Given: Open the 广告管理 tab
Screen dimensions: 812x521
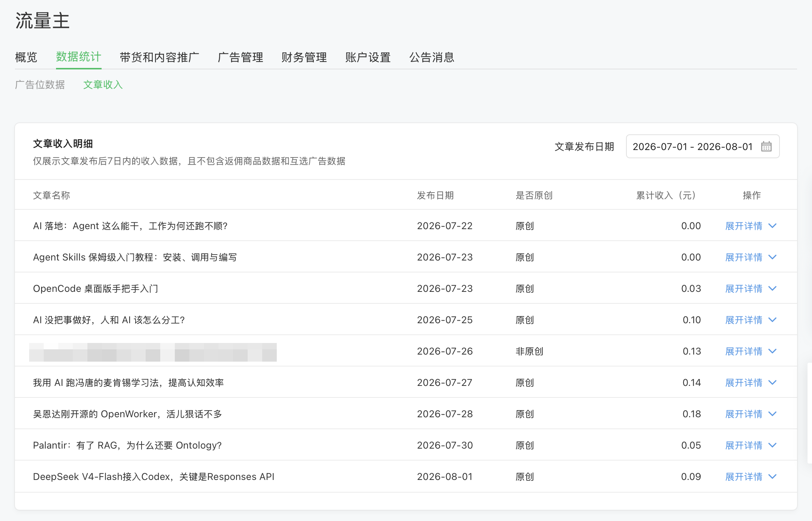Looking at the screenshot, I should click(241, 57).
